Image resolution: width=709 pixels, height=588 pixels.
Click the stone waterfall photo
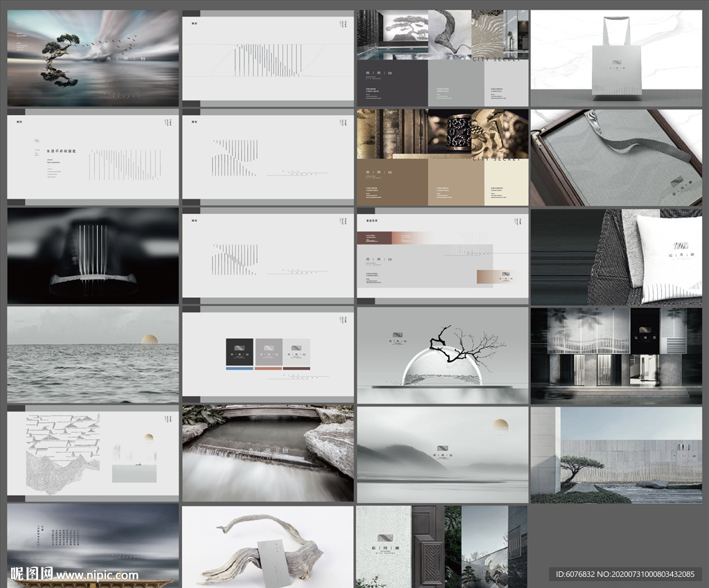(267, 454)
